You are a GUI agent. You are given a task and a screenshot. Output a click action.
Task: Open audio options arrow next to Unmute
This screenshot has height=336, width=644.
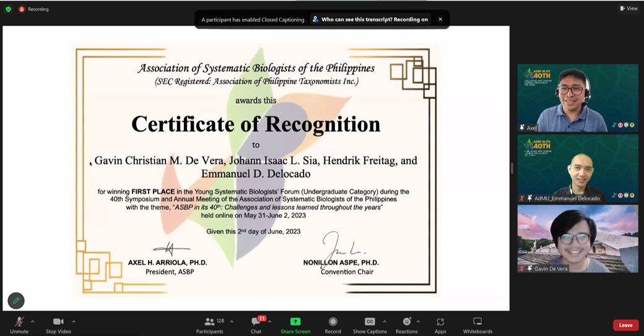(32, 322)
